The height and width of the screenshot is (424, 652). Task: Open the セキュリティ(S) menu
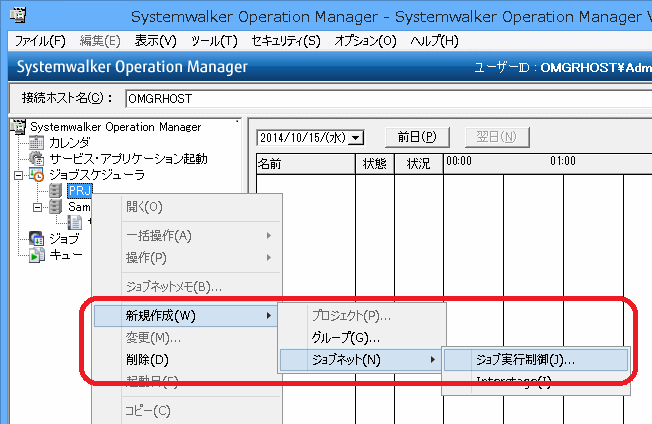pos(286,41)
